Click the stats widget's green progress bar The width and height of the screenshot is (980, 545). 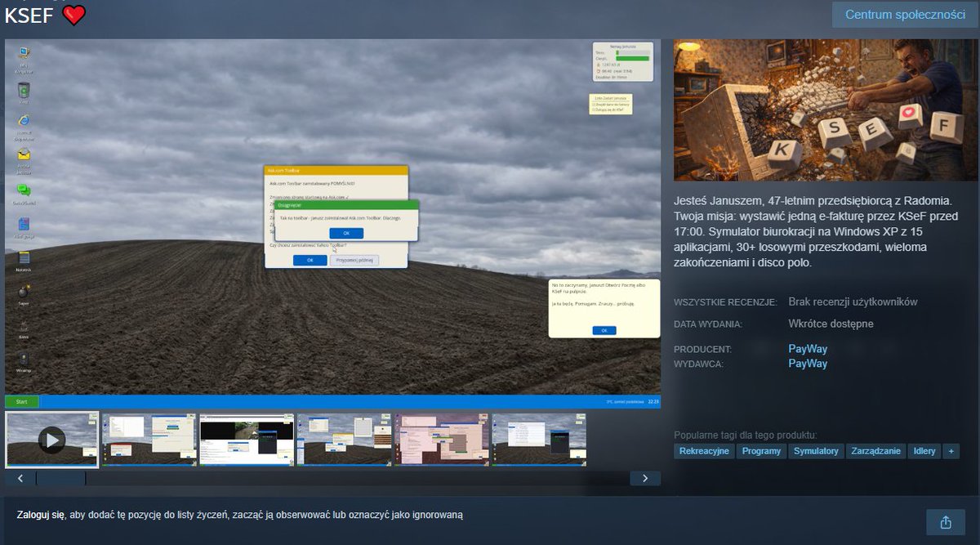coord(631,58)
